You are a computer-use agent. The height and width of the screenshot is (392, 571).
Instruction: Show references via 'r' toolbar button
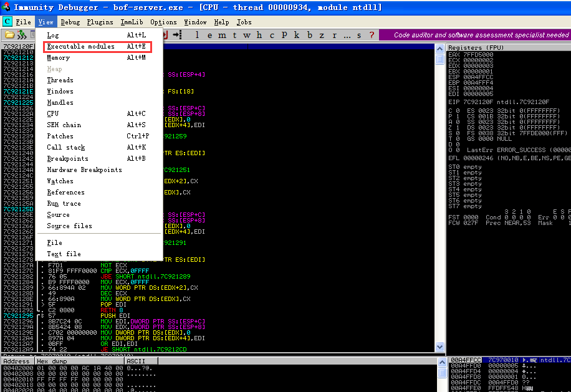(x=334, y=35)
